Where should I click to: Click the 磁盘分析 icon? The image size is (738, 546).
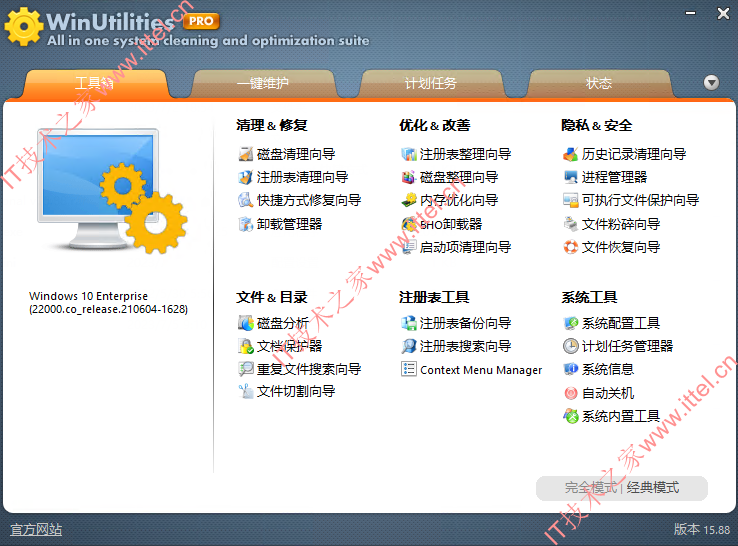245,323
